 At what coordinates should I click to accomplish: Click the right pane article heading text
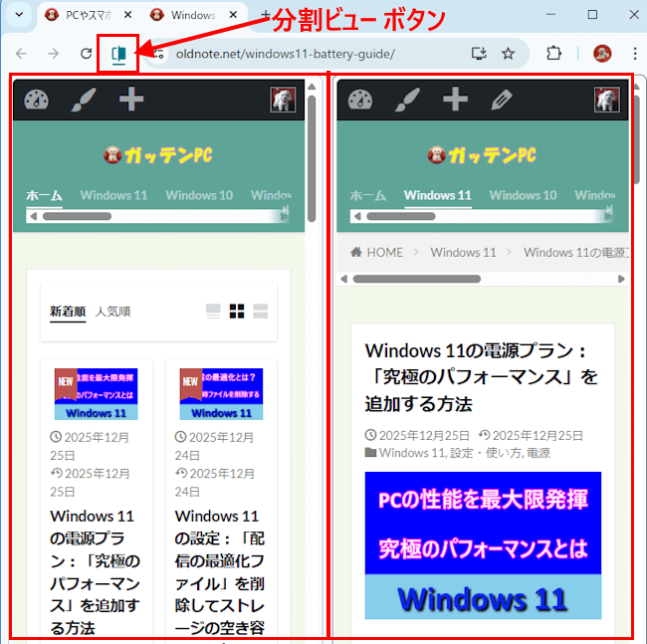(482, 377)
